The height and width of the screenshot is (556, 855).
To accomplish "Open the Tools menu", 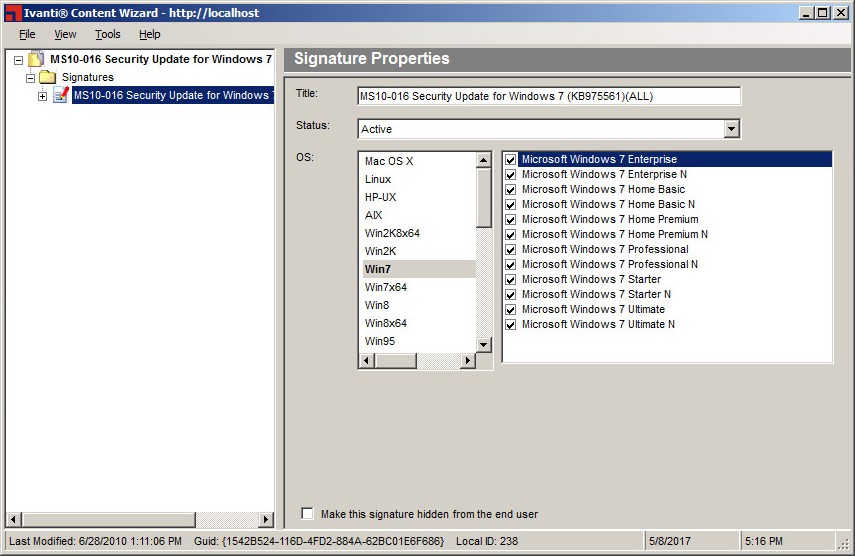I will pos(107,34).
